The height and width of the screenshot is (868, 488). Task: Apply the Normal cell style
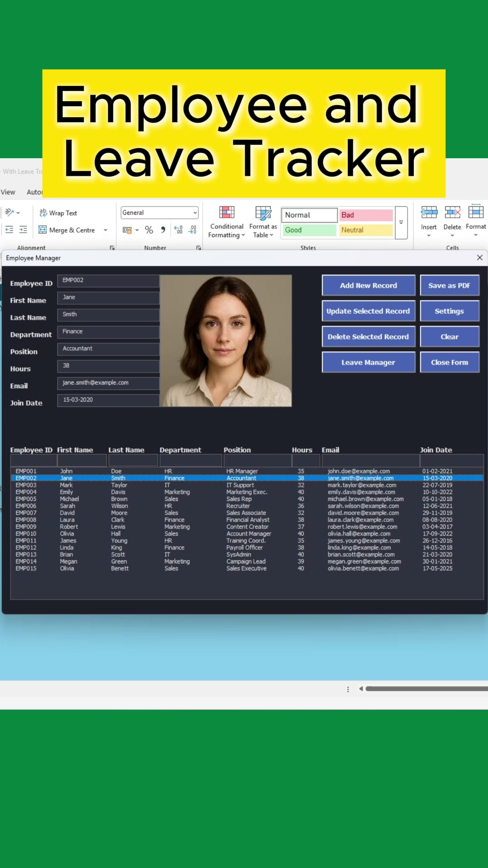click(309, 215)
